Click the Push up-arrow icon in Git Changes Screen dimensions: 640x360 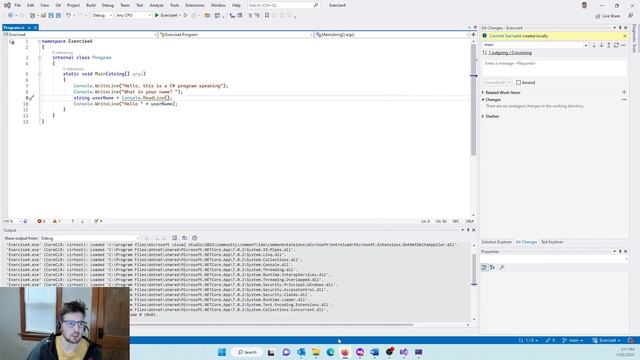[609, 45]
